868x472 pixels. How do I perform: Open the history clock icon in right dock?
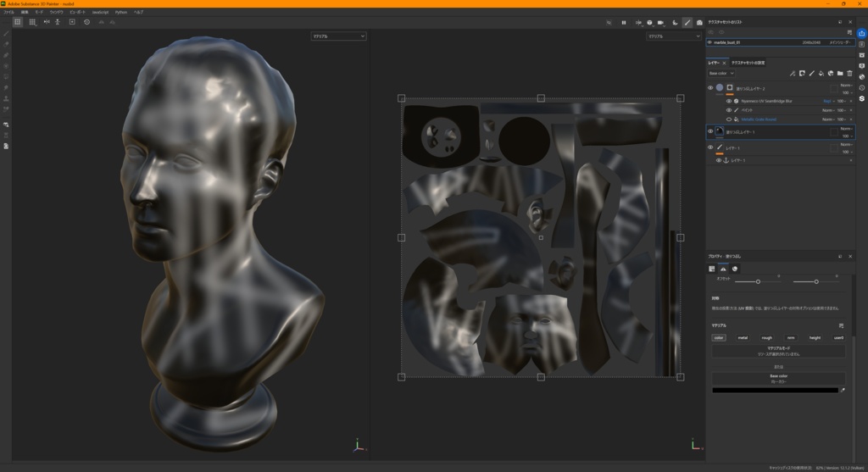(862, 87)
